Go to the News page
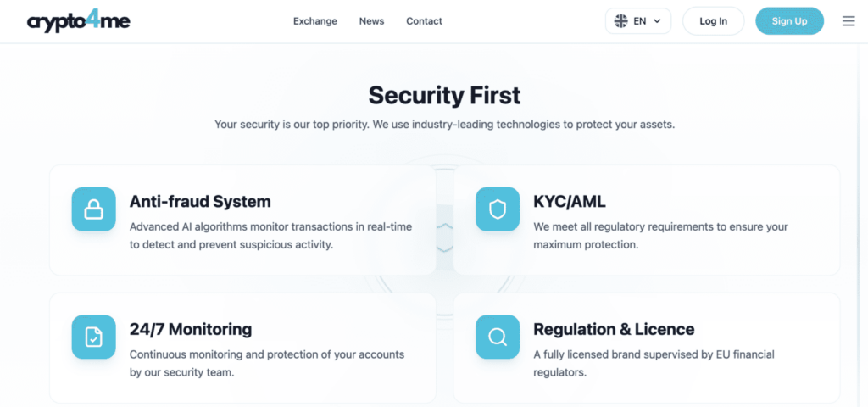The width and height of the screenshot is (868, 407). click(x=371, y=21)
